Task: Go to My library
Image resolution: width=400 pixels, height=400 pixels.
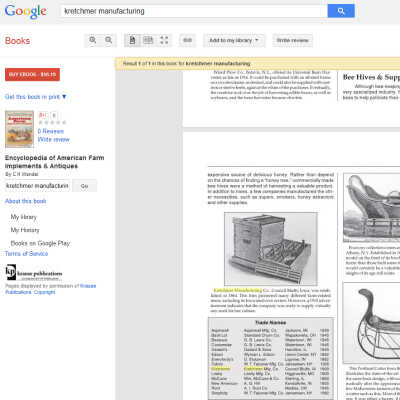Action: click(24, 217)
